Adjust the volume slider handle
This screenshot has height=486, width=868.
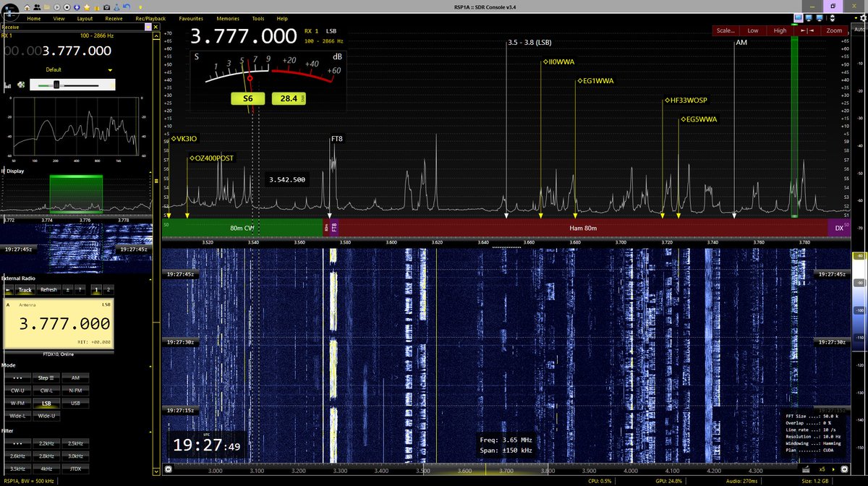pyautogui.click(x=56, y=85)
